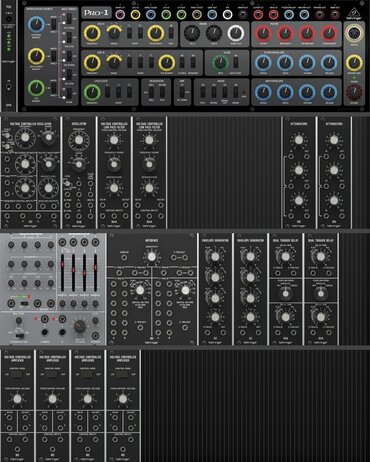Toggle the Glide auto switch on Pro-1
The image size is (370, 462).
click(x=235, y=62)
